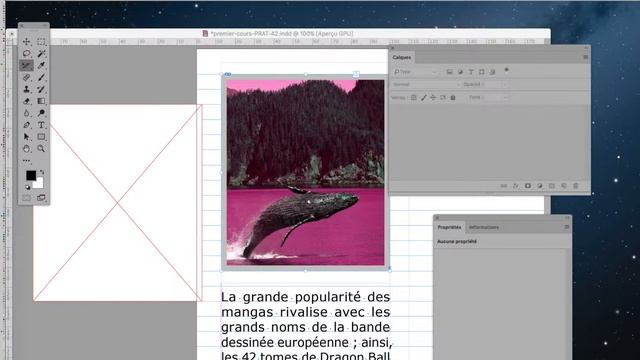
Task: Select the Gradient tool
Action: point(41,101)
